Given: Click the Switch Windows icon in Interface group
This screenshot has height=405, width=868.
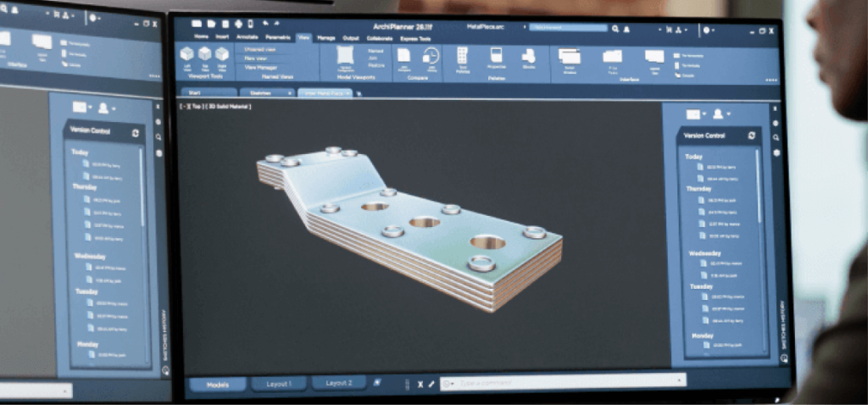Looking at the screenshot, I should tap(569, 57).
